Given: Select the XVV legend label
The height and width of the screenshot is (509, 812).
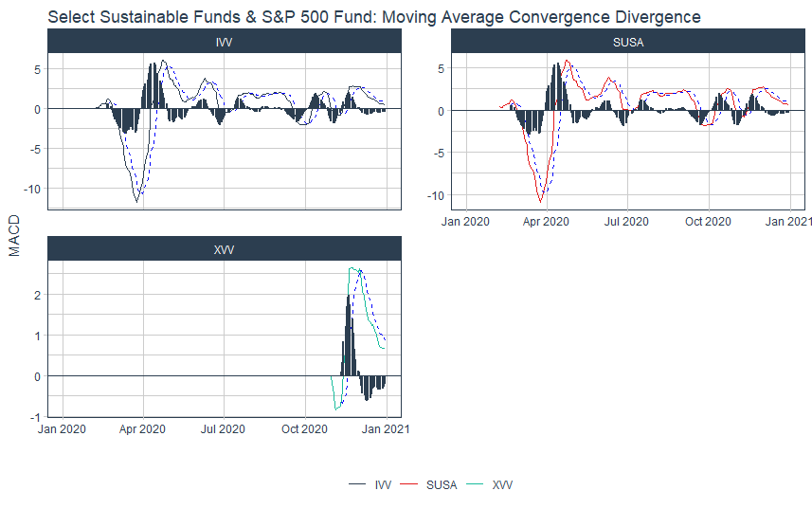Looking at the screenshot, I should pos(502,485).
